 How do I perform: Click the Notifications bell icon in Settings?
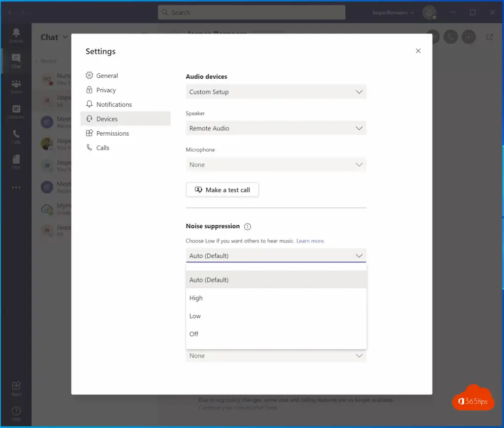point(89,104)
